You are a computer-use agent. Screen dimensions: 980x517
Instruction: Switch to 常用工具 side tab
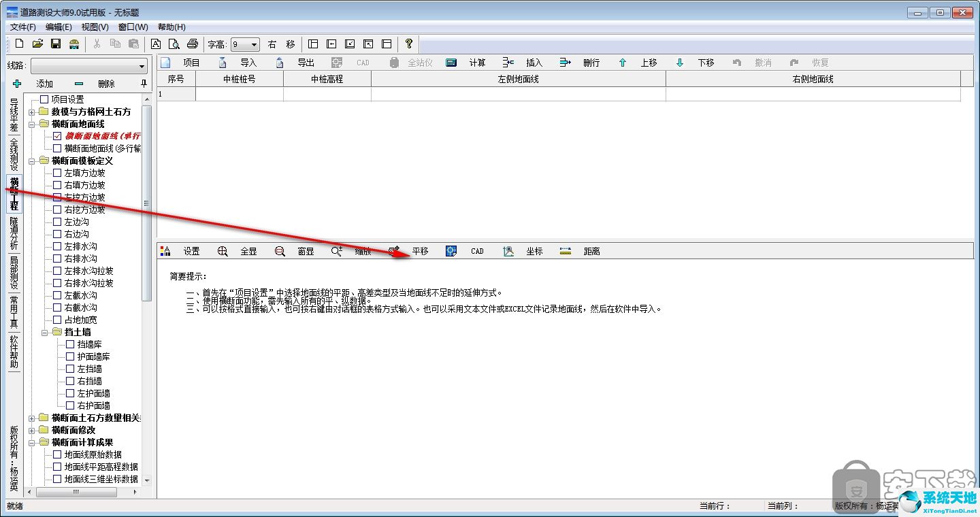click(14, 312)
